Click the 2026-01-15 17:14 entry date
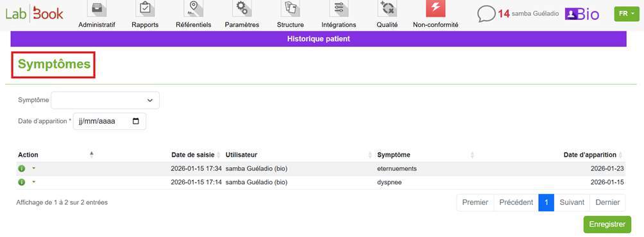 (196, 182)
